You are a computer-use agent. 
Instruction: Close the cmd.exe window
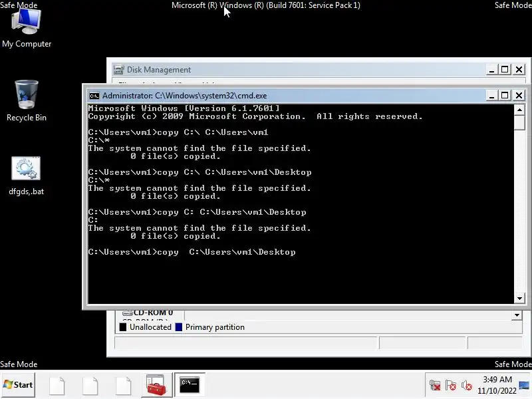519,96
